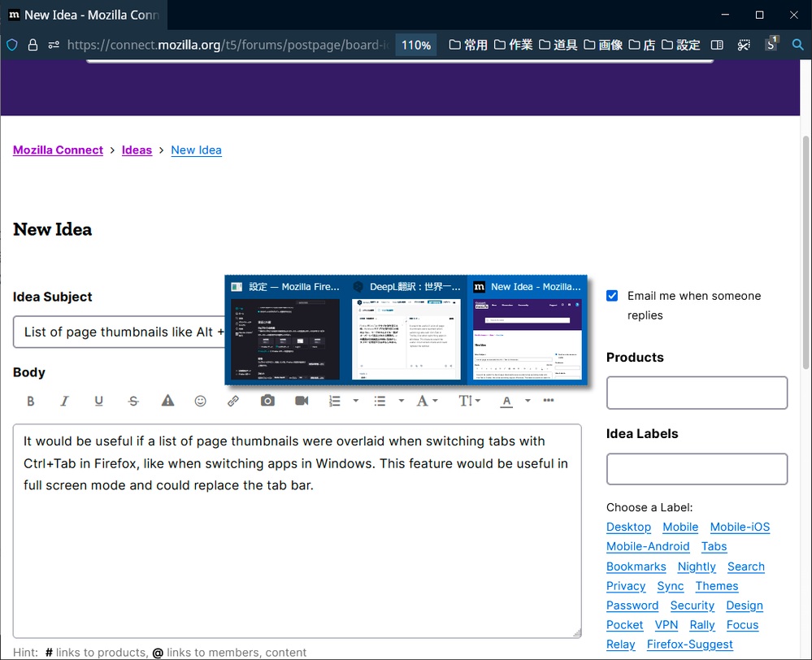Viewport: 812px width, 660px height.
Task: Expand the numbered list options arrow
Action: pyautogui.click(x=355, y=401)
